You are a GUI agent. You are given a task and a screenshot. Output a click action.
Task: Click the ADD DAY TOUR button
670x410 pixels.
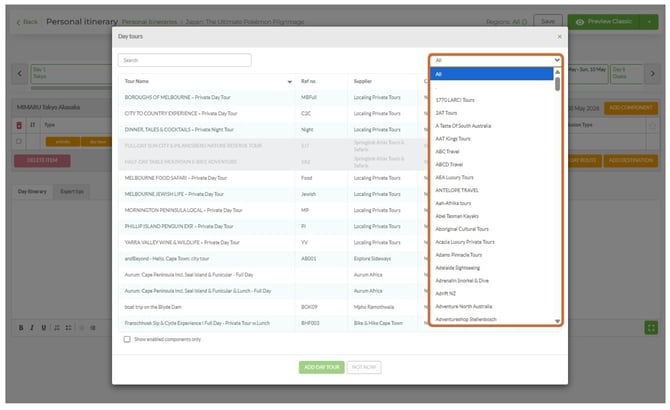(321, 367)
